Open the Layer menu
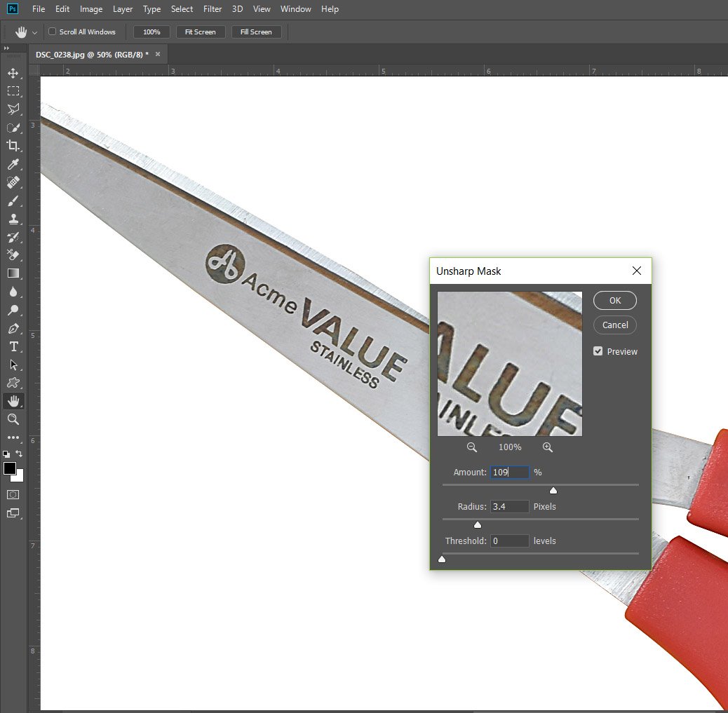The width and height of the screenshot is (728, 713). (x=123, y=9)
